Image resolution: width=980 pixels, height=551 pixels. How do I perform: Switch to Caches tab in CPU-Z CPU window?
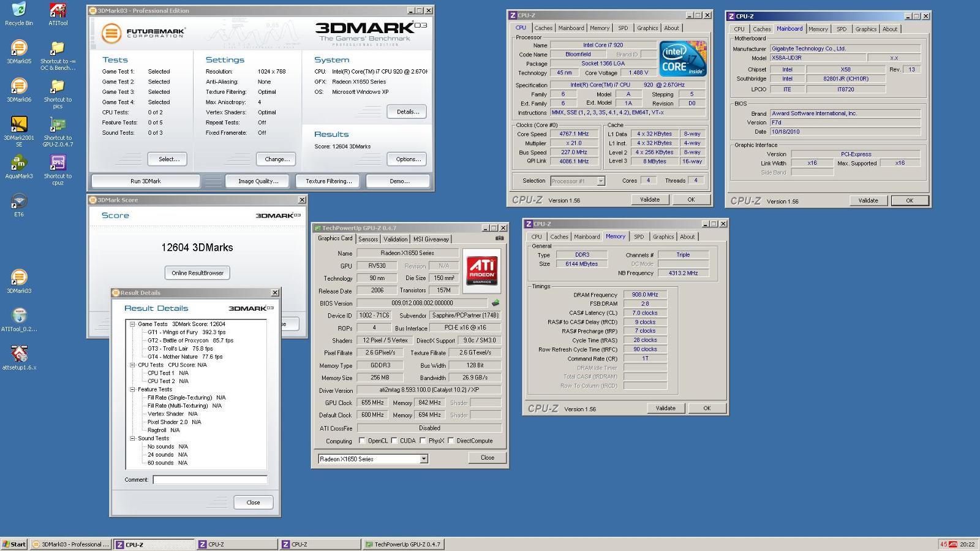click(x=543, y=28)
